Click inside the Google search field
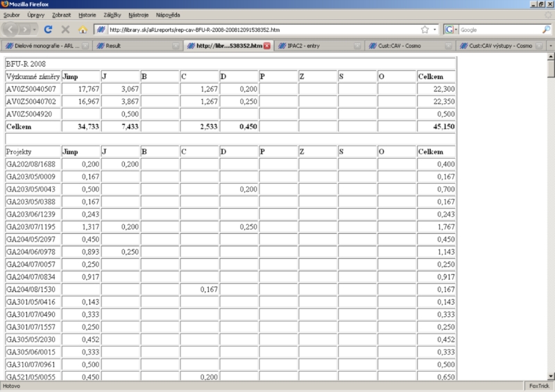Image resolution: width=555 pixels, height=392 pixels. [x=499, y=30]
